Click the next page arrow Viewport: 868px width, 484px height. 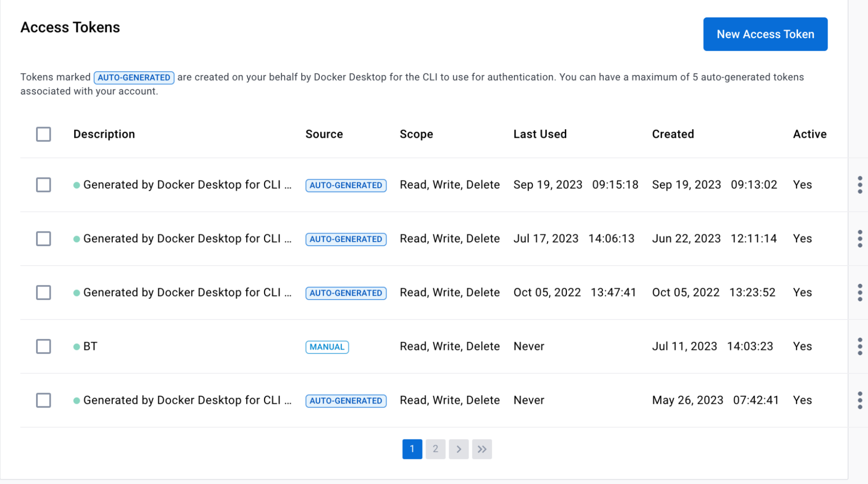[459, 449]
